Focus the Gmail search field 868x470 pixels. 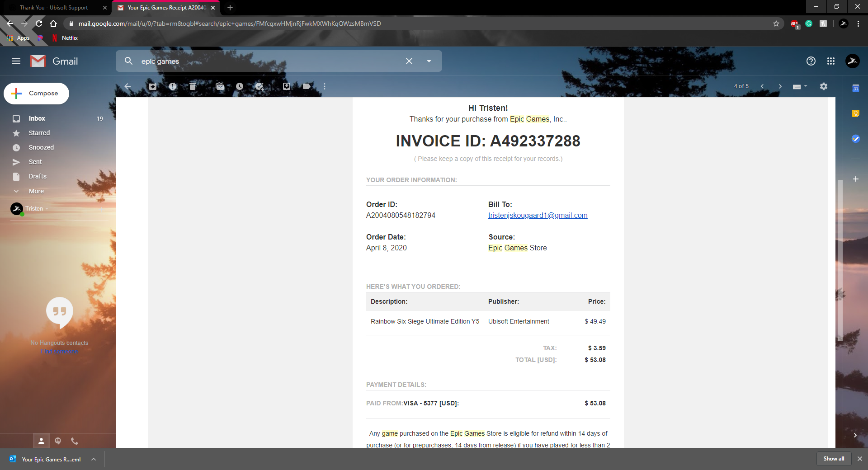(x=271, y=61)
